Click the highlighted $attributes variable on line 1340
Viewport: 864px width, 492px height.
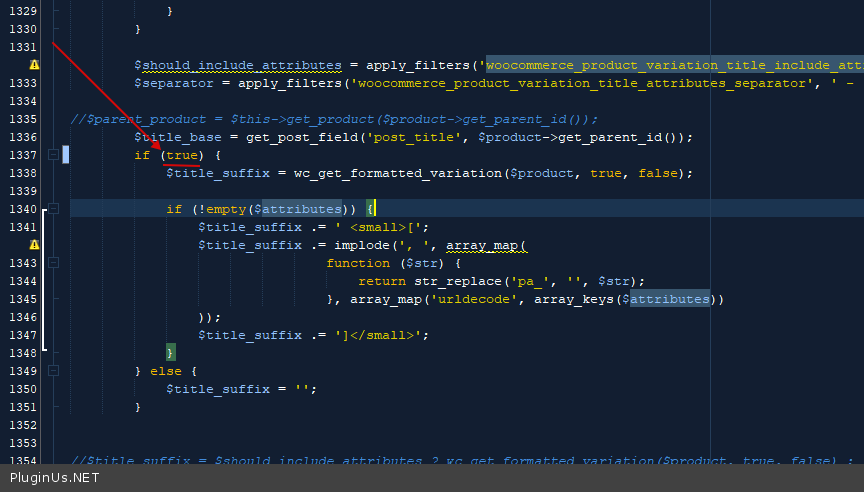pos(298,209)
